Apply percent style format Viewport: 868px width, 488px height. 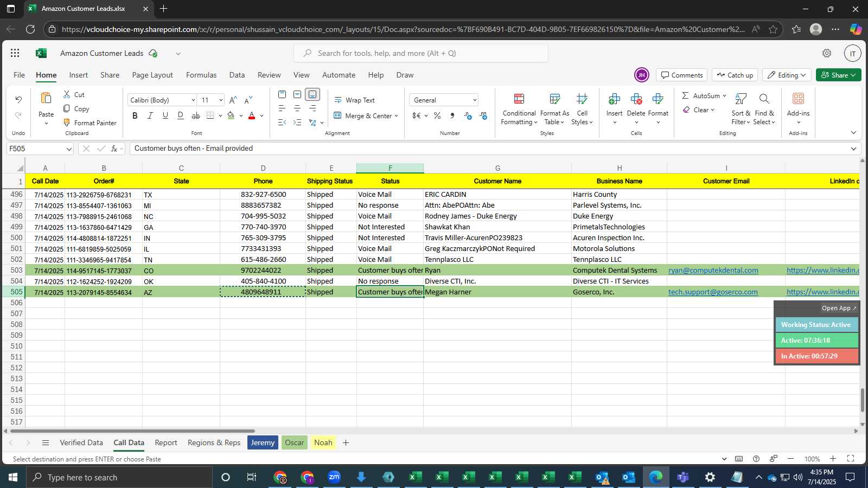click(x=437, y=115)
